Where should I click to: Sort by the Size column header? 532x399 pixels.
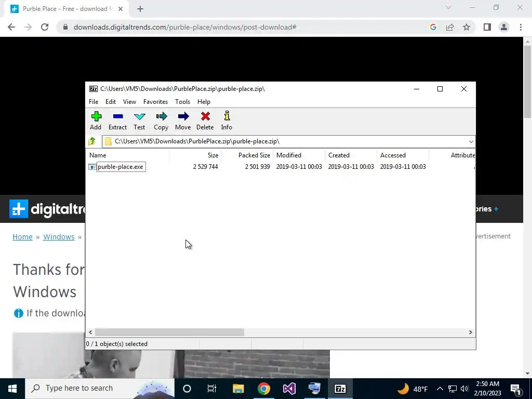(195, 155)
